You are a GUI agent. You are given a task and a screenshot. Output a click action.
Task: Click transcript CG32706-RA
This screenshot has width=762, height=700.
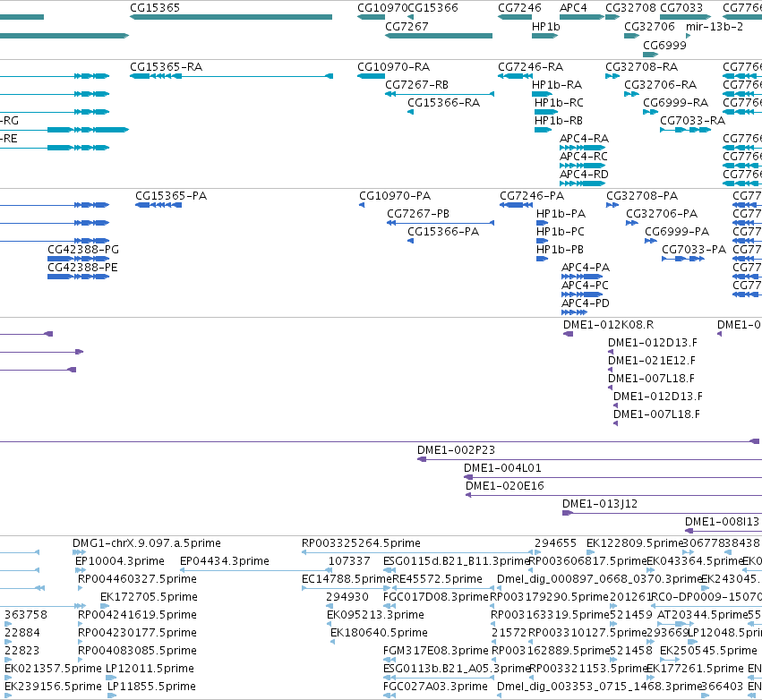[x=660, y=85]
